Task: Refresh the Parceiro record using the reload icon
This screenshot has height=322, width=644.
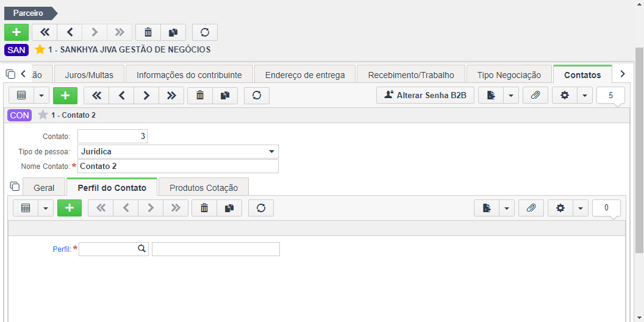Action: pos(205,32)
